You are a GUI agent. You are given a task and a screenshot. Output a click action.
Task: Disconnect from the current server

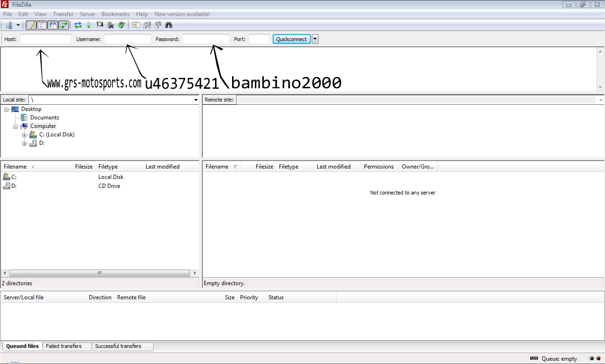coord(111,25)
